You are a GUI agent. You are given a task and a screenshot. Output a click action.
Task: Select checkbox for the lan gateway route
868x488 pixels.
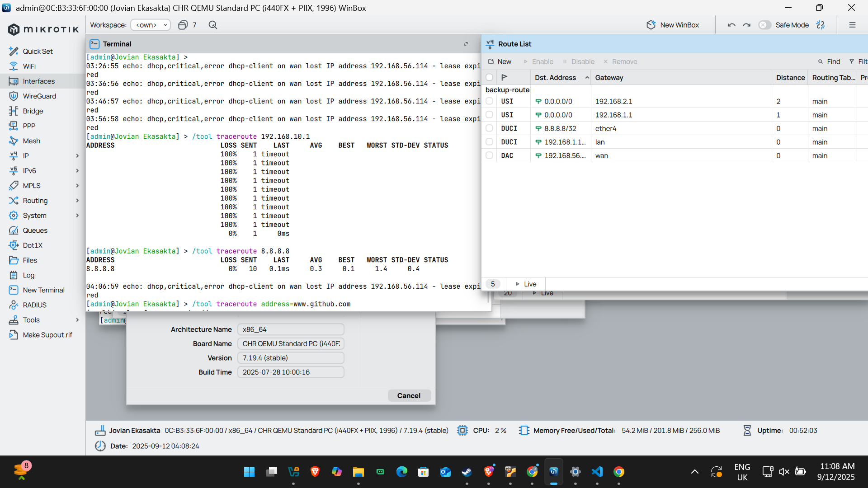point(489,142)
